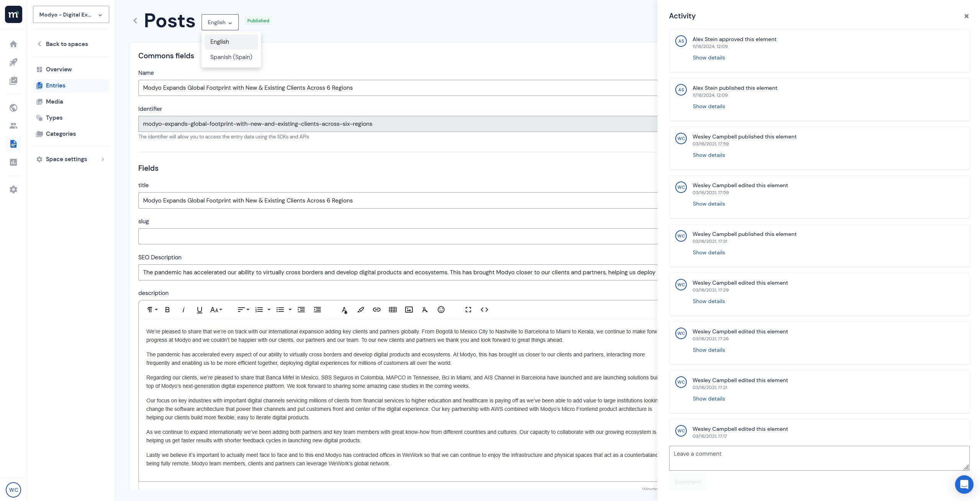
Task: Open the text color picker
Action: click(x=344, y=310)
